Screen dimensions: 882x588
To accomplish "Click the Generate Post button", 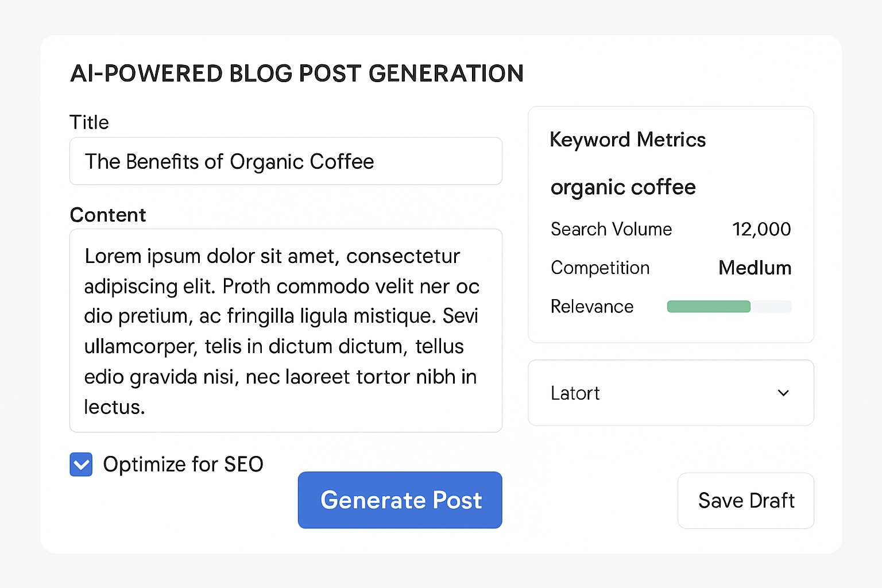I will (x=400, y=500).
